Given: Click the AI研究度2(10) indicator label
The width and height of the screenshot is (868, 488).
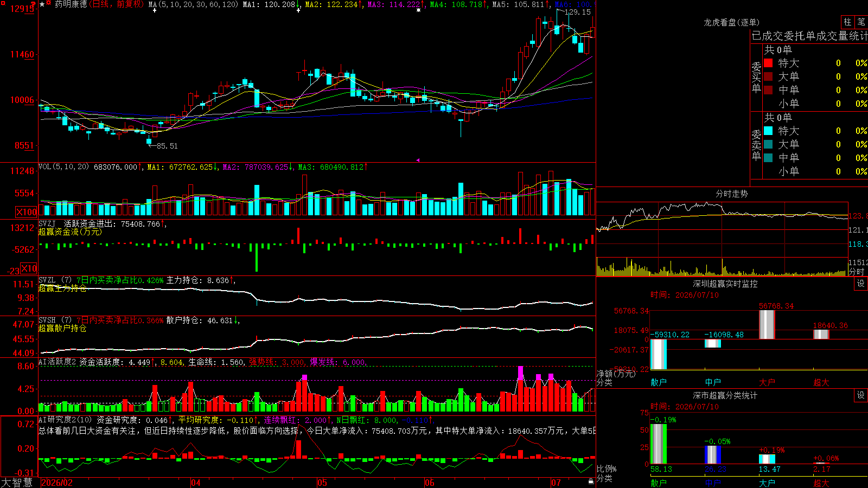Looking at the screenshot, I should click(65, 420).
